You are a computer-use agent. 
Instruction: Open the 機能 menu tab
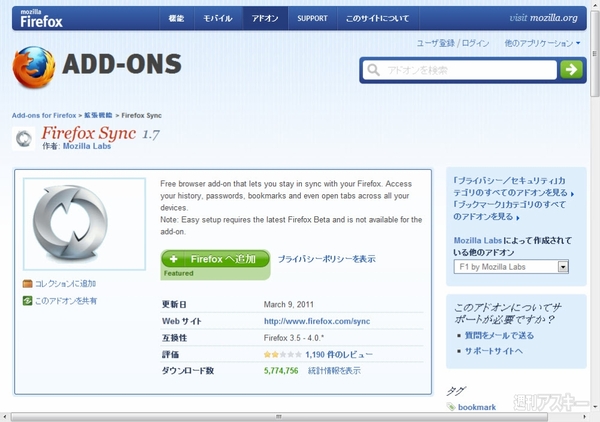(176, 18)
